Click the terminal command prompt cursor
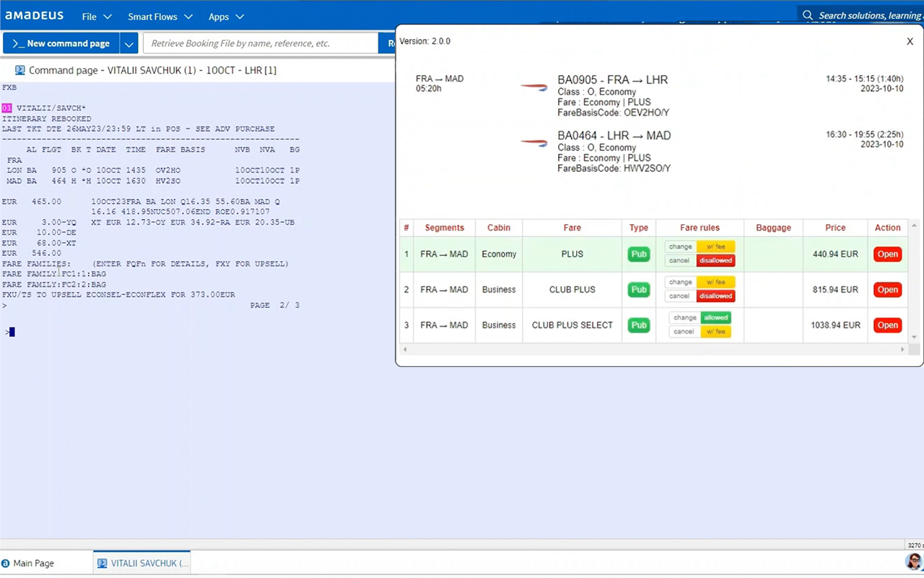The width and height of the screenshot is (924, 578). [12, 332]
